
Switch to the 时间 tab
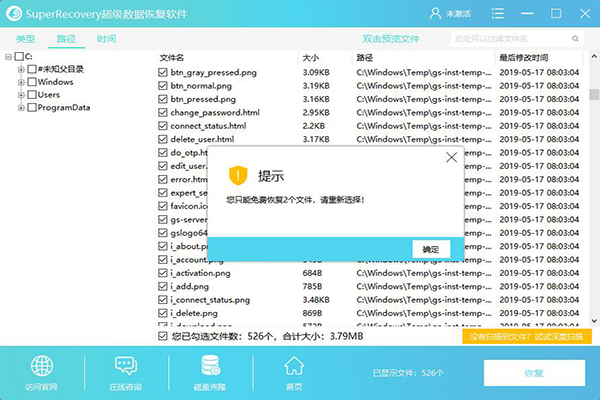tap(106, 39)
